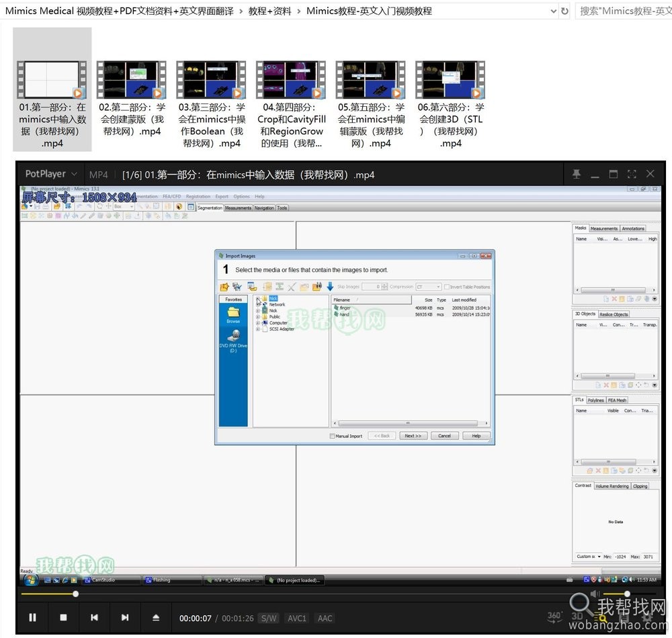This screenshot has height=638, width=672.
Task: Select the hand file in the file list
Action: pyautogui.click(x=344, y=314)
